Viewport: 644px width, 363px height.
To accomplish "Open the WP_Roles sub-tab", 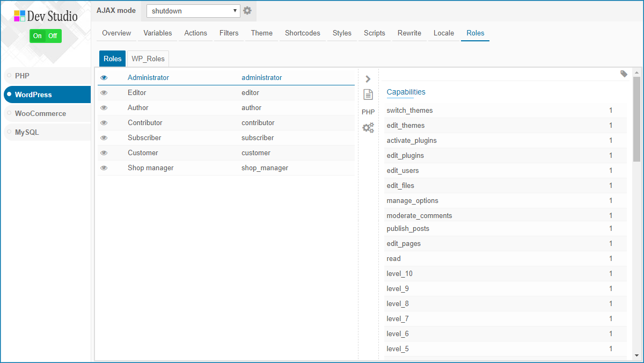I will 148,59.
